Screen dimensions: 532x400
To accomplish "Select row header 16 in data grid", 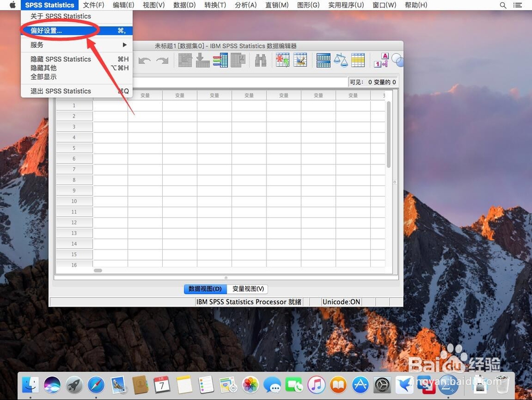I will (x=74, y=265).
